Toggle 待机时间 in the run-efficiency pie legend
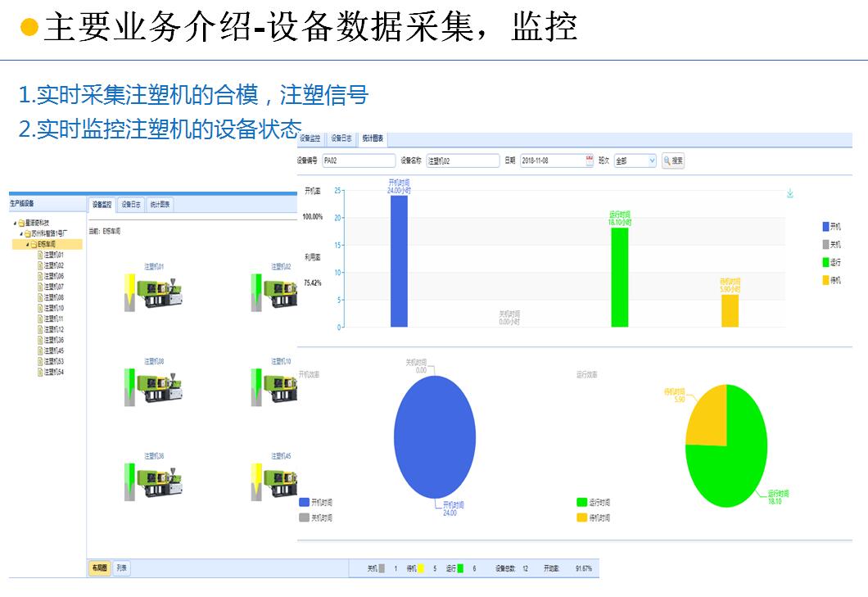 [582, 518]
